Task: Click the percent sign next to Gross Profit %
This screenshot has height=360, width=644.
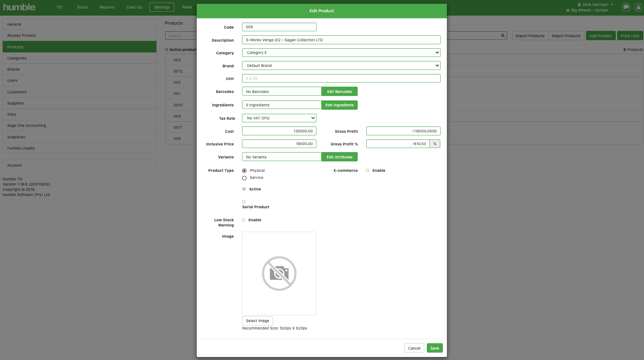Action: tap(435, 144)
